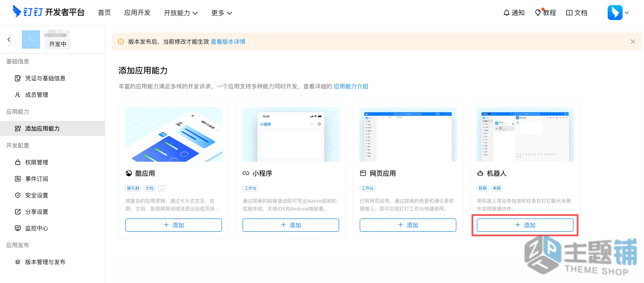
Task: Expand the ... tag on 酷应用
Action: 161,188
